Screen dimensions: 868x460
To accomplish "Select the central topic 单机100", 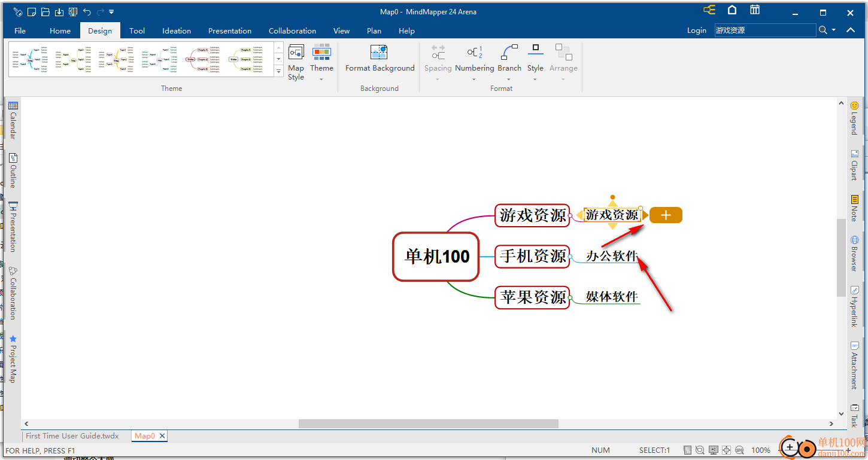I will coord(436,257).
